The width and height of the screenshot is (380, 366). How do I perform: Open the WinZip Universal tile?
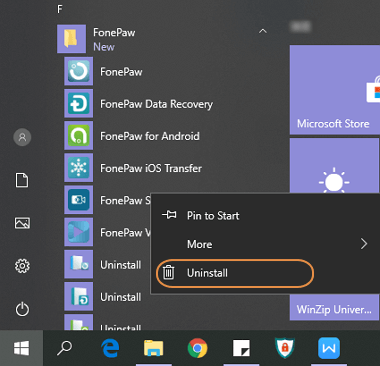335,307
